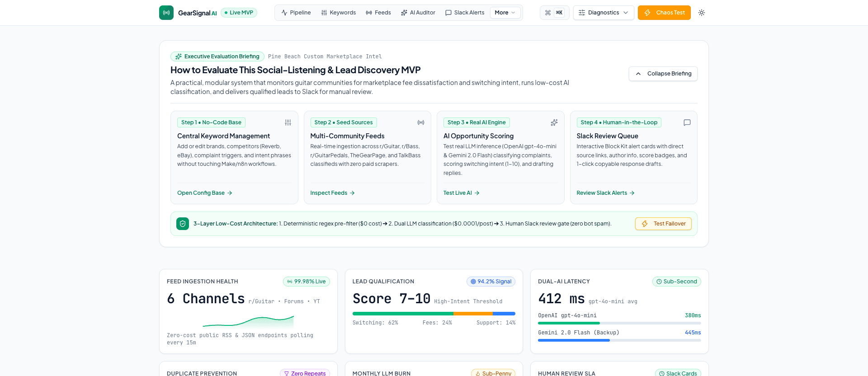The height and width of the screenshot is (376, 868).
Task: Click the Executive Evaluation Briefing badge
Action: [x=217, y=56]
